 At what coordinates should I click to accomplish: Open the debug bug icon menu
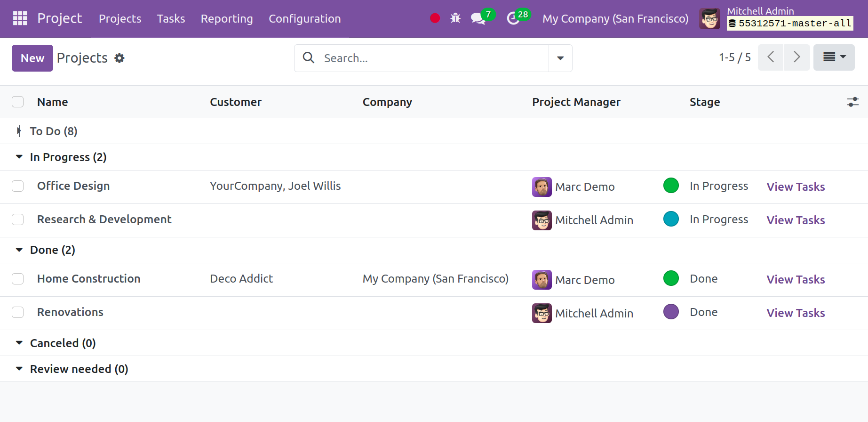(455, 18)
